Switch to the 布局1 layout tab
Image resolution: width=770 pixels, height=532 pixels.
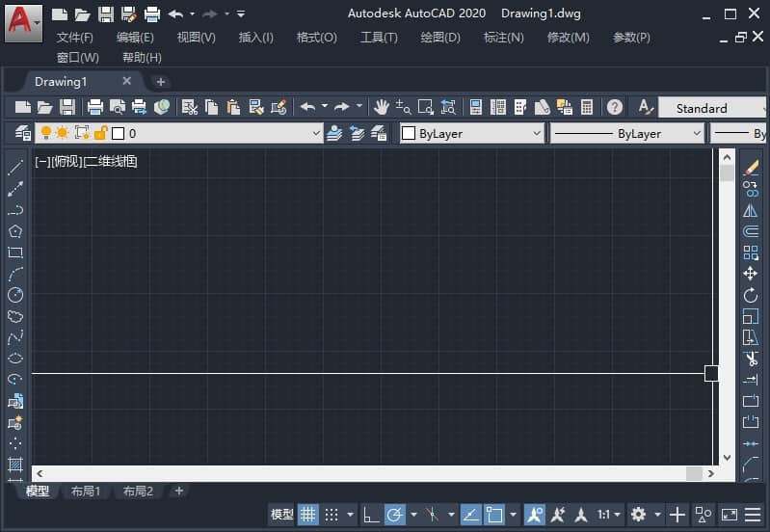click(x=86, y=492)
